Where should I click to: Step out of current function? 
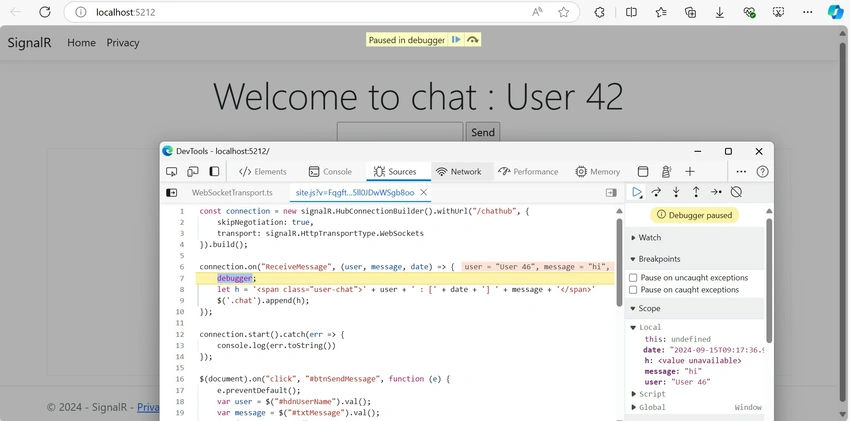coord(696,192)
